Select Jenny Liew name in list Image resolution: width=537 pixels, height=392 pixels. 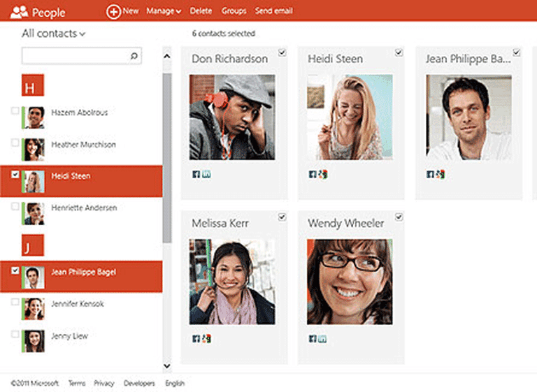69,336
